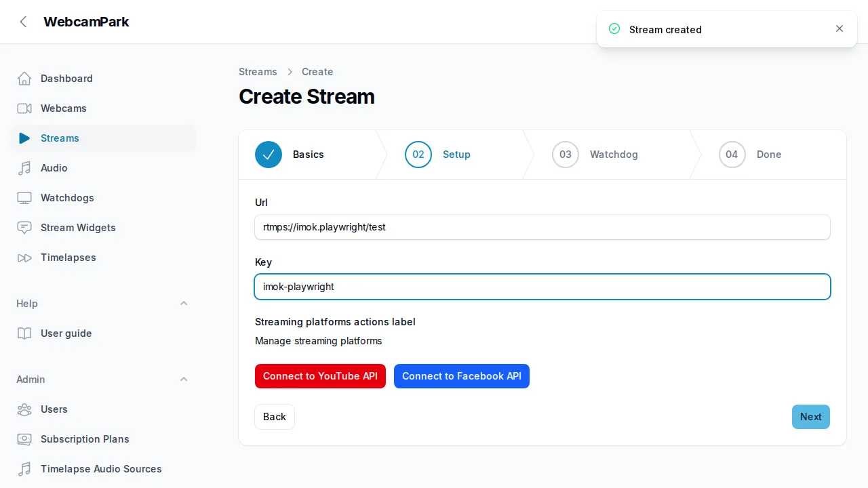868x488 pixels.
Task: Open the Stream Widgets menu label
Action: (x=78, y=228)
